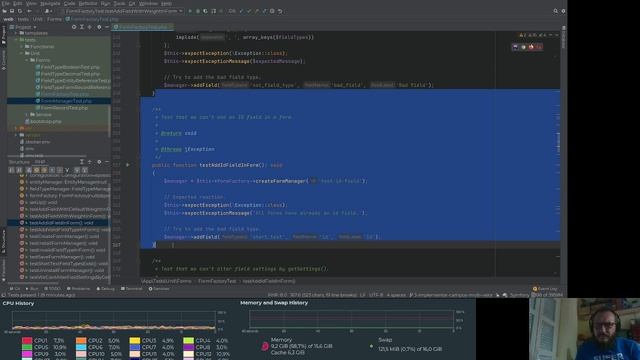Select testSaveFormManager() in Structure list
This screenshot has width=640, height=360.
tap(62, 257)
